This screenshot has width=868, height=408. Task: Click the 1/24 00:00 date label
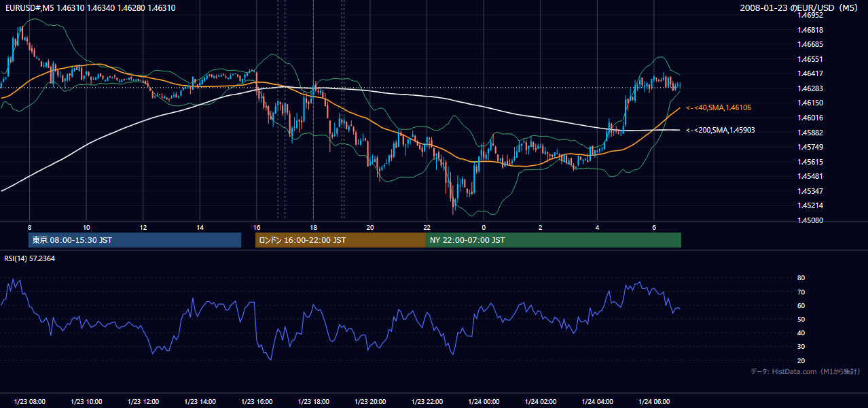pyautogui.click(x=484, y=401)
